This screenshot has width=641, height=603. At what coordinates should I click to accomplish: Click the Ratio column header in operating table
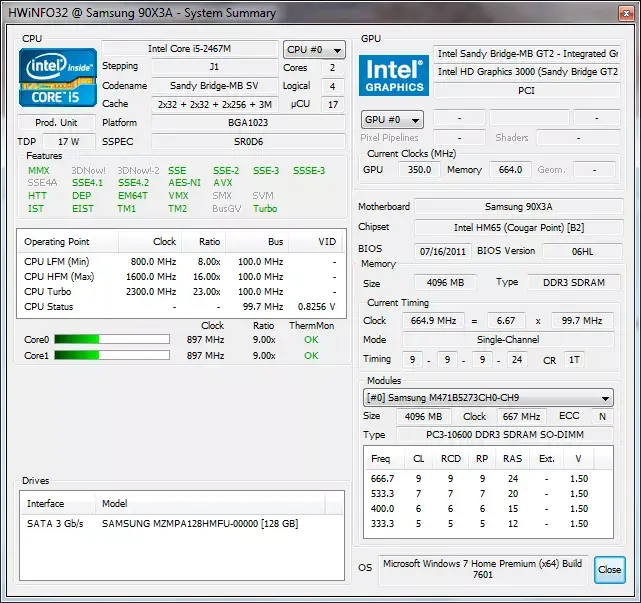(x=204, y=242)
